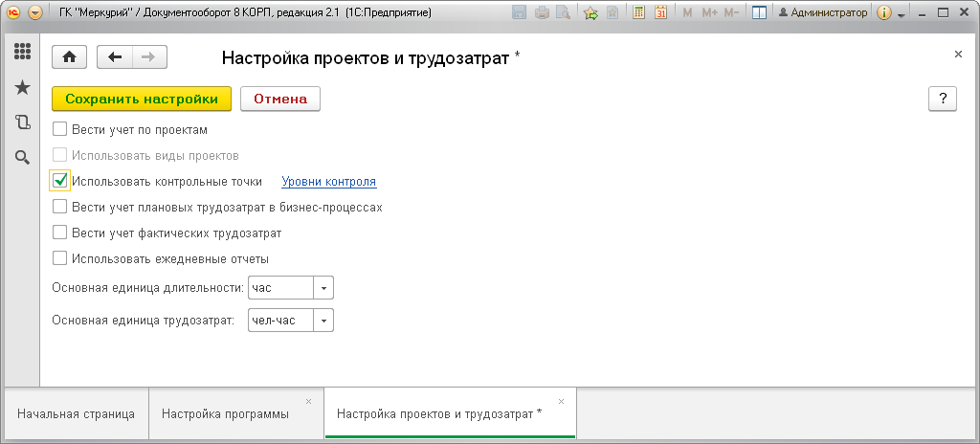Image resolution: width=980 pixels, height=444 pixels.
Task: Click the M+ memory add button
Action: point(709,12)
